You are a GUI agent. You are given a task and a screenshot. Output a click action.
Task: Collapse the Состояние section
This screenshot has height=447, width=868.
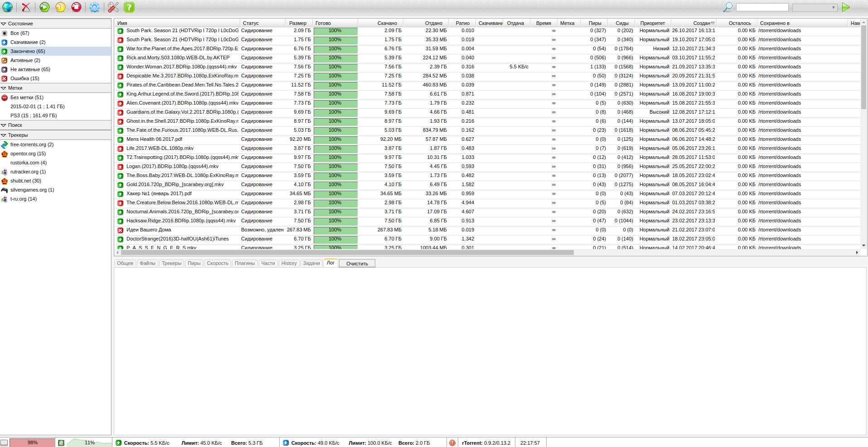4,24
